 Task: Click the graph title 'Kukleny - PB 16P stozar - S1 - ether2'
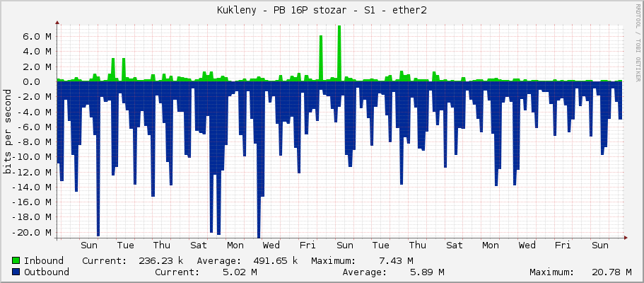coord(322,11)
